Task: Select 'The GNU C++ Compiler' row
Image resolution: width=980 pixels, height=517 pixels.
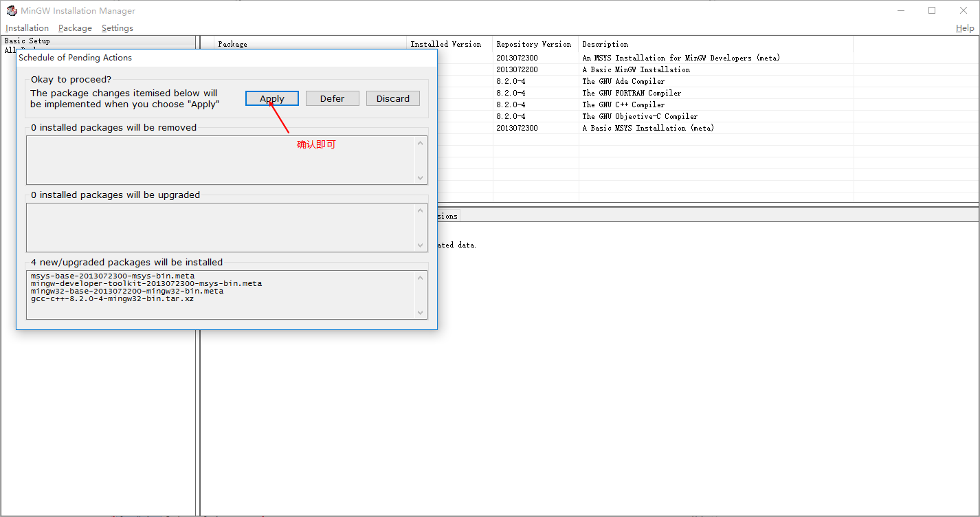Action: pyautogui.click(x=623, y=104)
